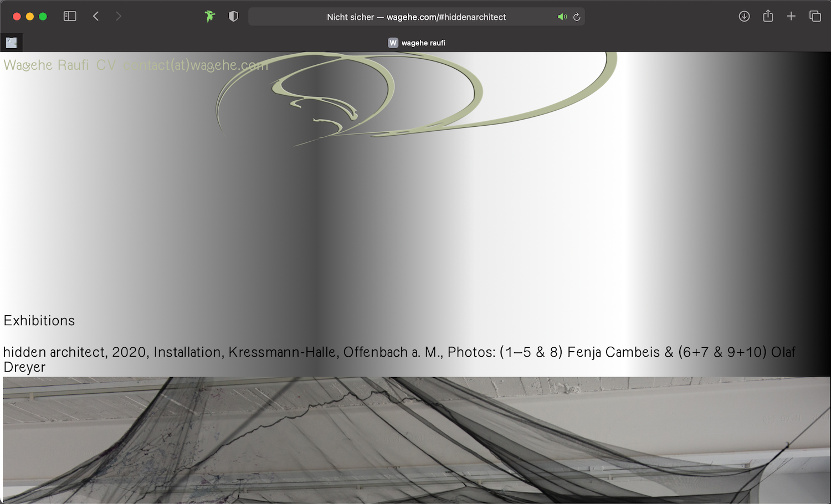Click inside the address bar

point(416,17)
